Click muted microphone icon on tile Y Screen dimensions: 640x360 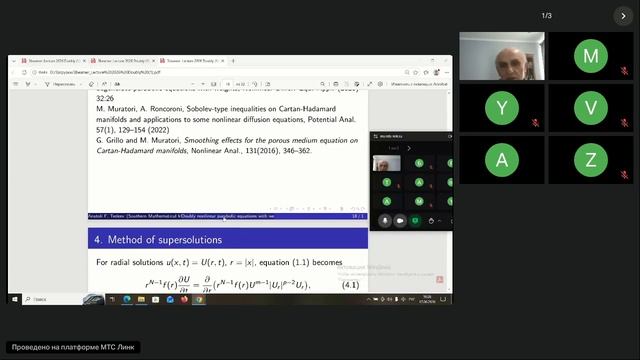[x=535, y=123]
